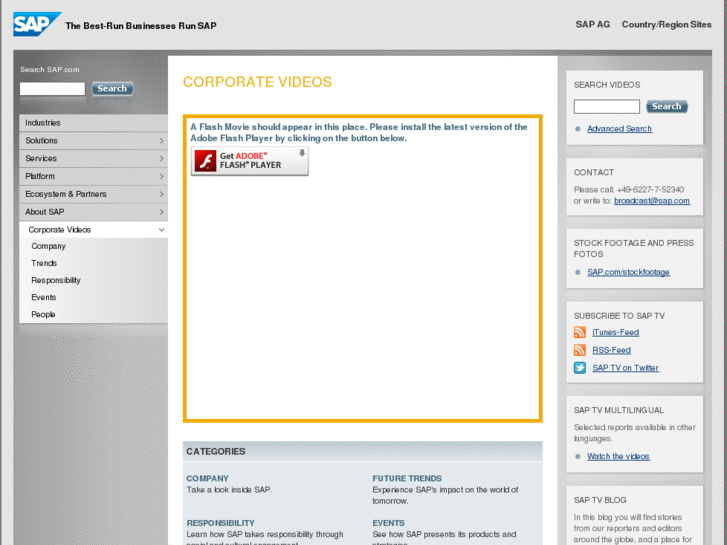Open Ecosystem & Partners menu item
Image resolution: width=727 pixels, height=545 pixels.
coord(93,194)
